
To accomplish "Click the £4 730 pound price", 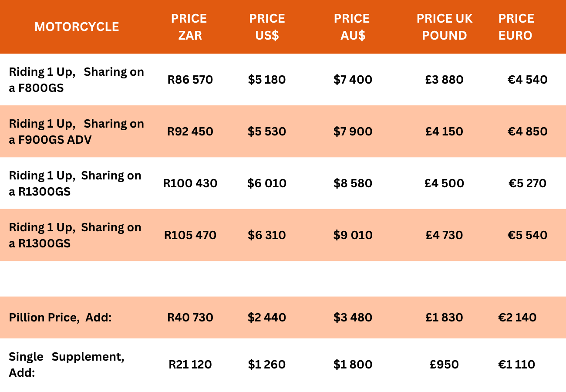I will tap(445, 235).
